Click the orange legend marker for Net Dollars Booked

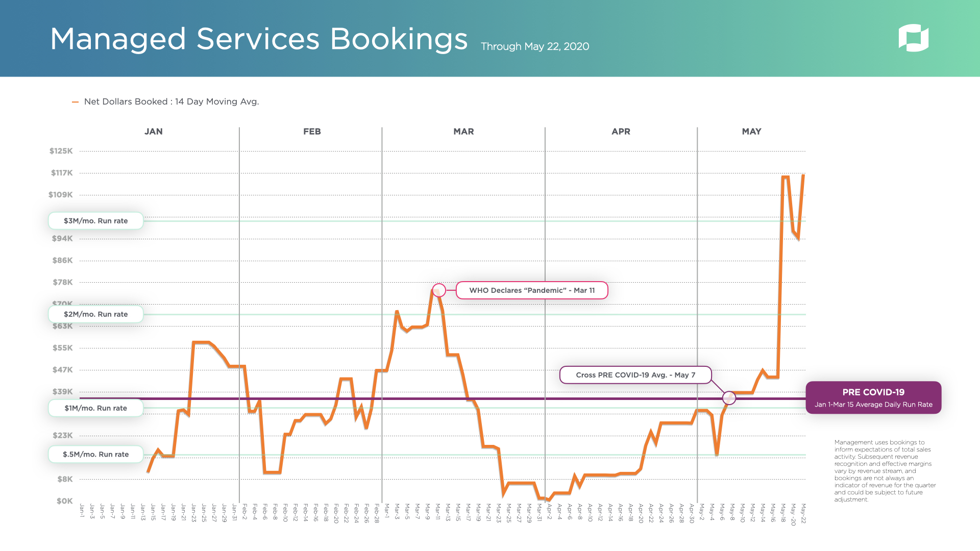75,102
